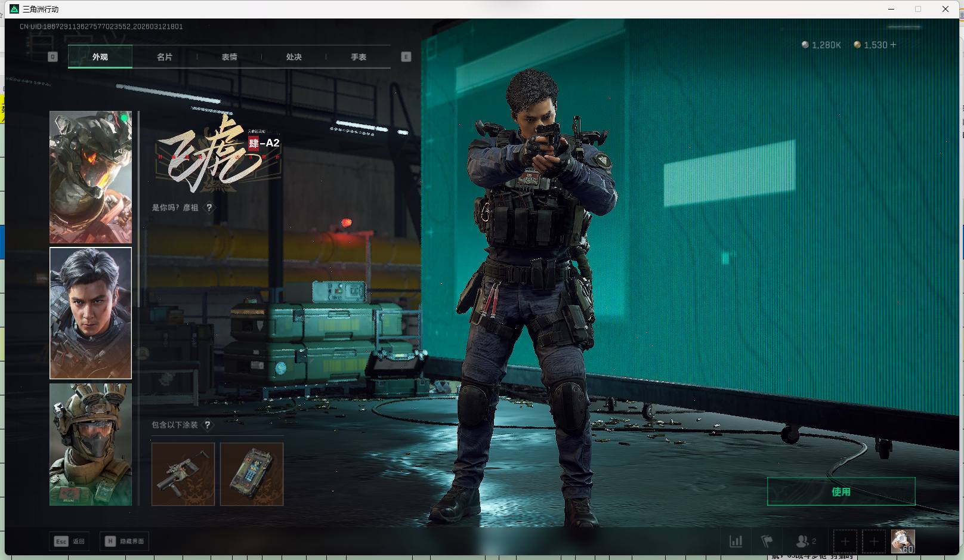
Task: Click the second empty squad slot plus
Action: click(x=874, y=542)
